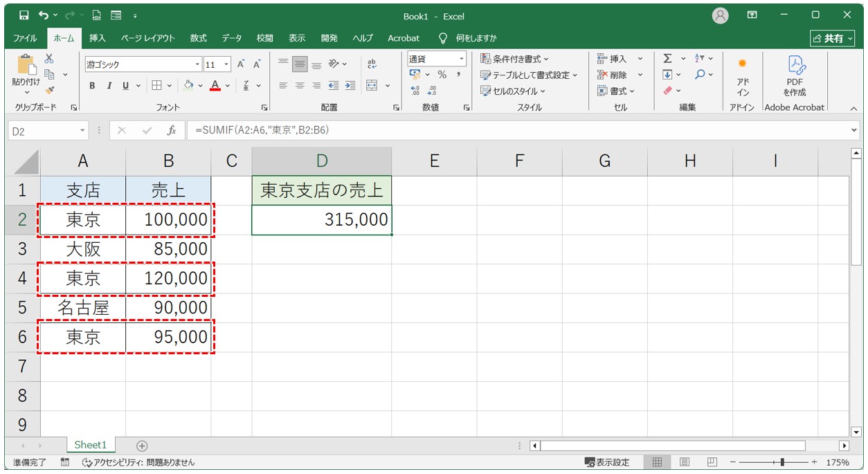Image resolution: width=868 pixels, height=474 pixels.
Task: Align text left
Action: click(x=282, y=86)
